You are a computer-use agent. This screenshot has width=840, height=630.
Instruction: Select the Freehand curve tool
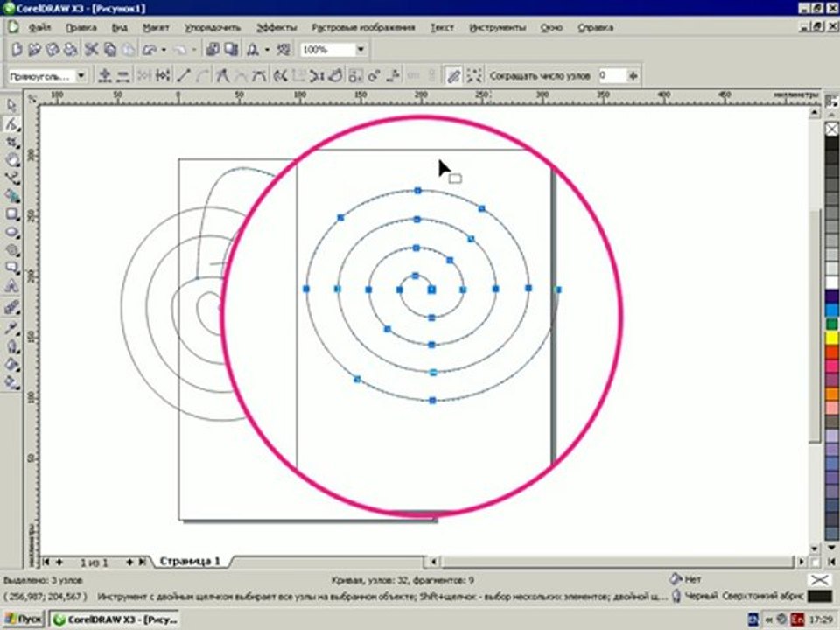tap(11, 178)
